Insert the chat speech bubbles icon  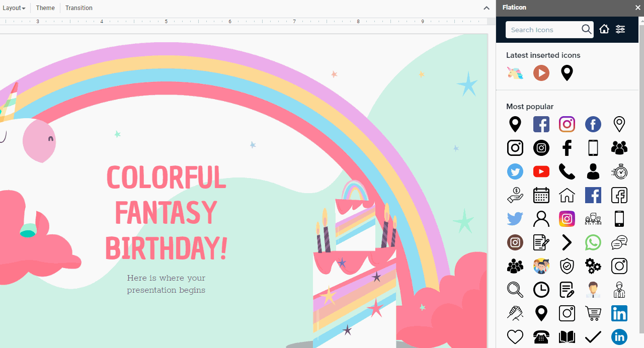[619, 242]
